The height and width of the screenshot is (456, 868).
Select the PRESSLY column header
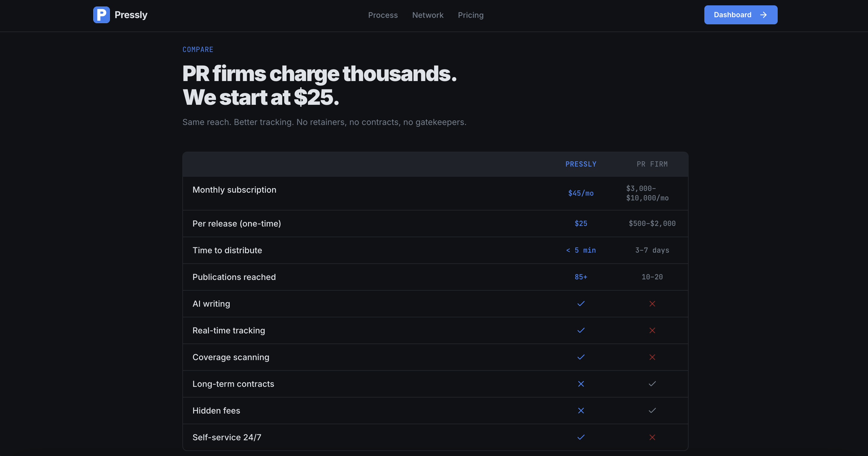tap(580, 164)
